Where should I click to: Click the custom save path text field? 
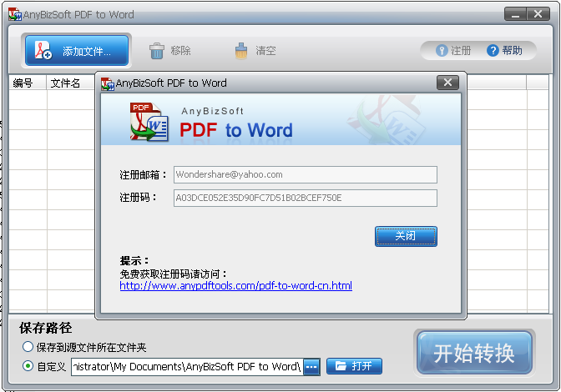187,367
